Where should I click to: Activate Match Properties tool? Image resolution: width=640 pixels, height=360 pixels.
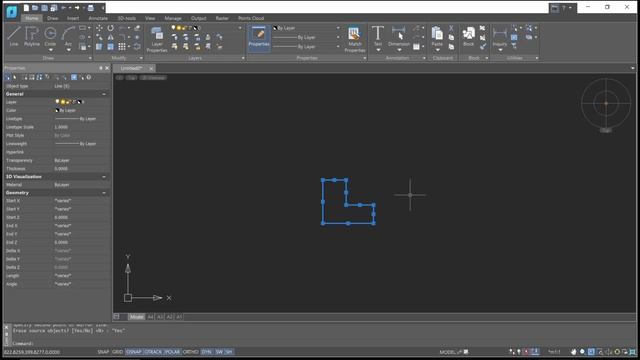[x=354, y=39]
